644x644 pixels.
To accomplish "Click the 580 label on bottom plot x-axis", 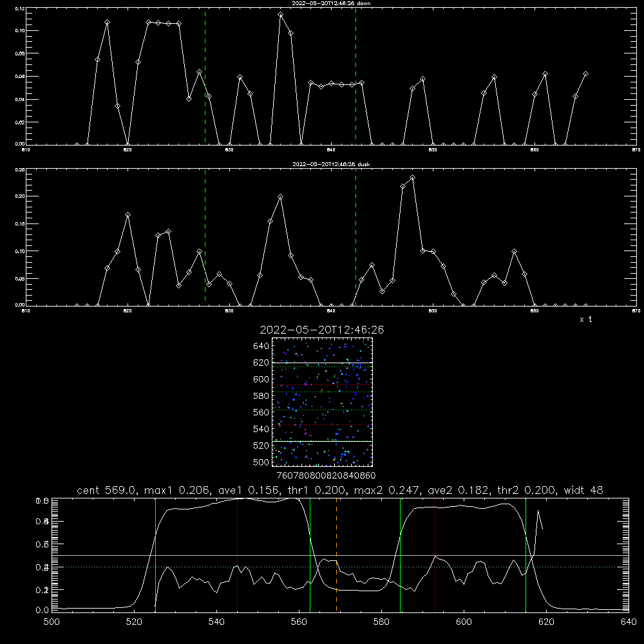I will point(381,622).
